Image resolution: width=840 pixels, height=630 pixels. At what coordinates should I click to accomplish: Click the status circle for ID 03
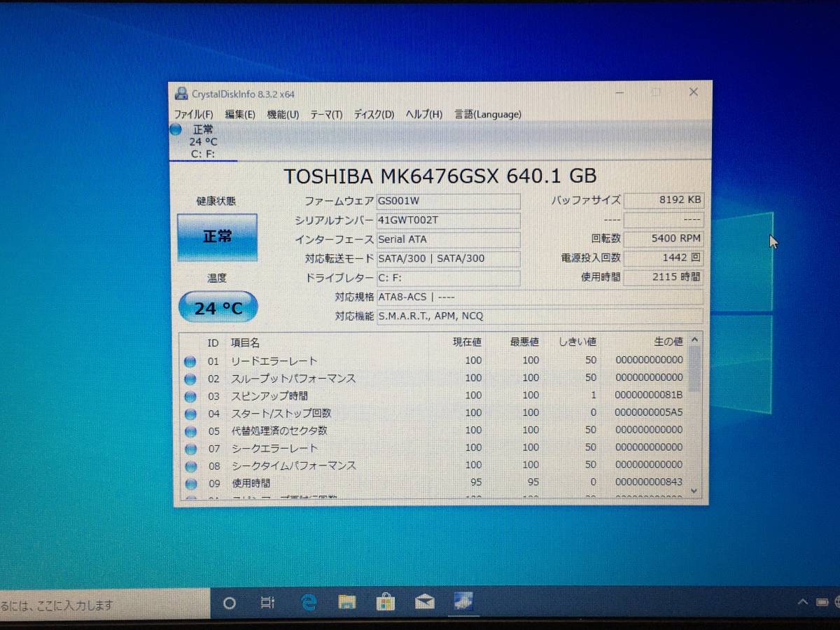(x=190, y=397)
